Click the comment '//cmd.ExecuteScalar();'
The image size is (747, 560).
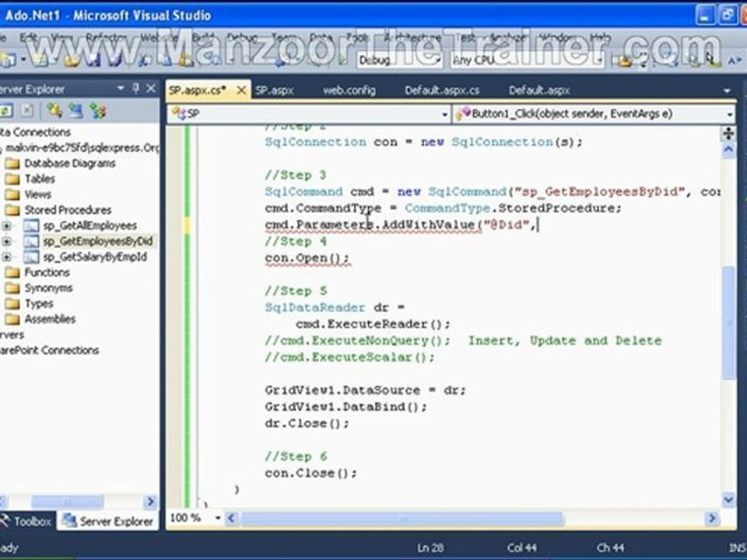[x=349, y=358]
